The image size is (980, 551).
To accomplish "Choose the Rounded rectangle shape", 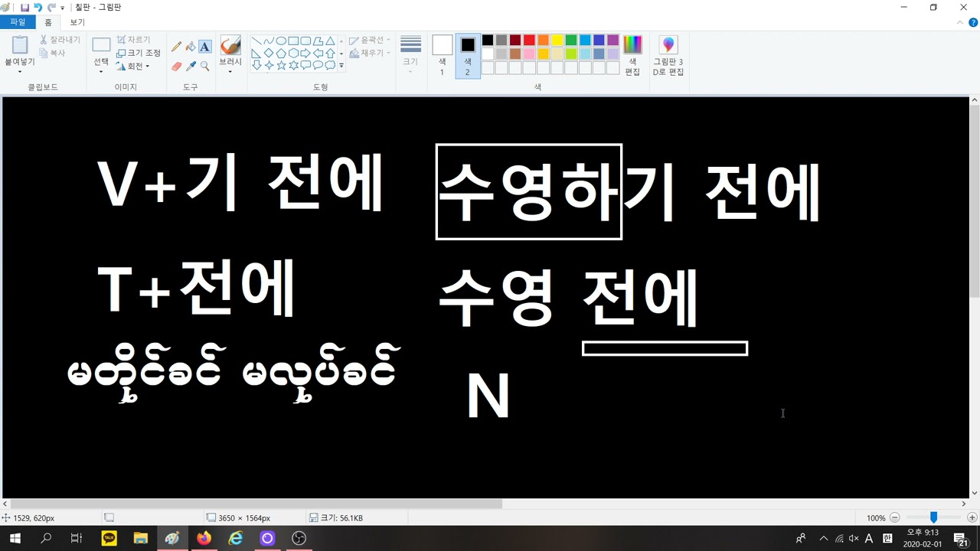I will 305,41.
